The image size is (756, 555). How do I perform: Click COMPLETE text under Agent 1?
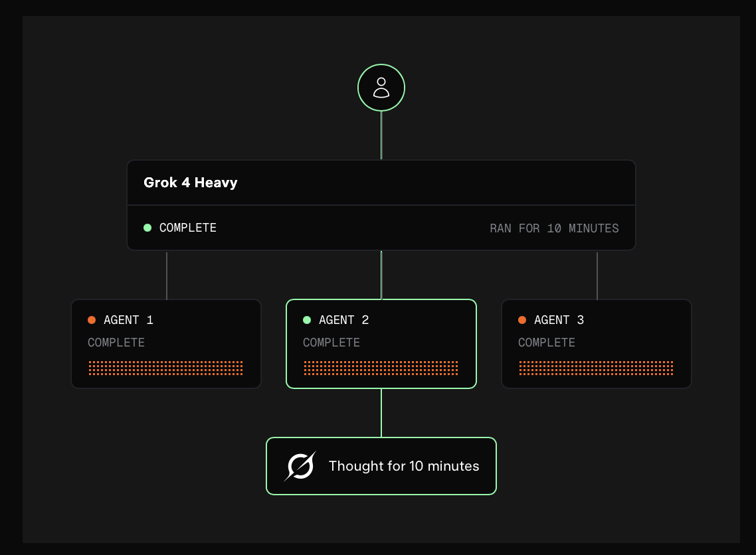[116, 343]
